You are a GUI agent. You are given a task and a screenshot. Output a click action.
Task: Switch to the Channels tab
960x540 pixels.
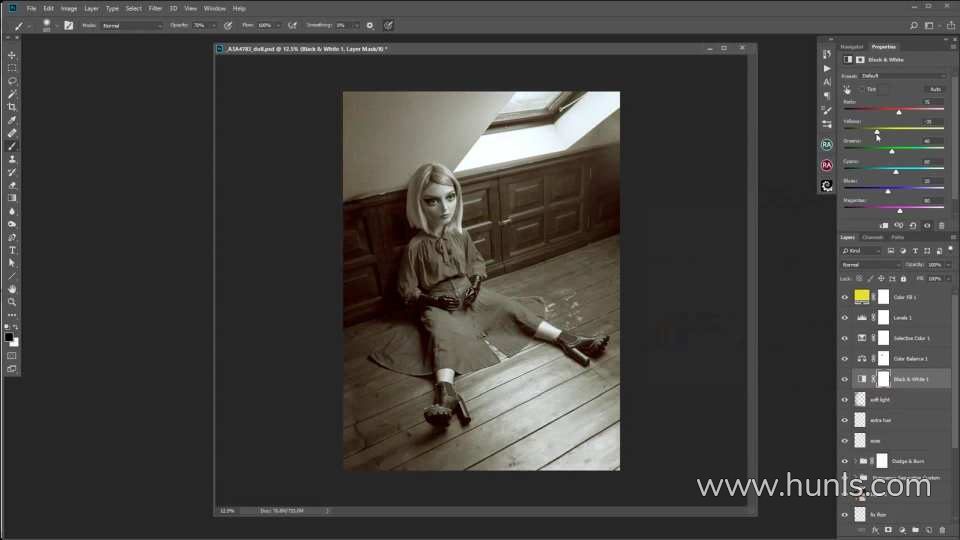point(873,237)
